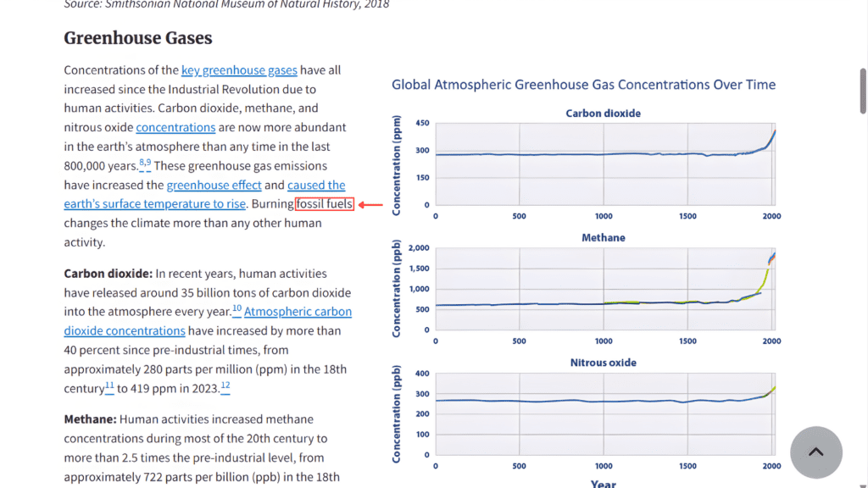This screenshot has width=868, height=488.
Task: Click the Carbon dioxide concentration chart
Action: click(x=604, y=164)
